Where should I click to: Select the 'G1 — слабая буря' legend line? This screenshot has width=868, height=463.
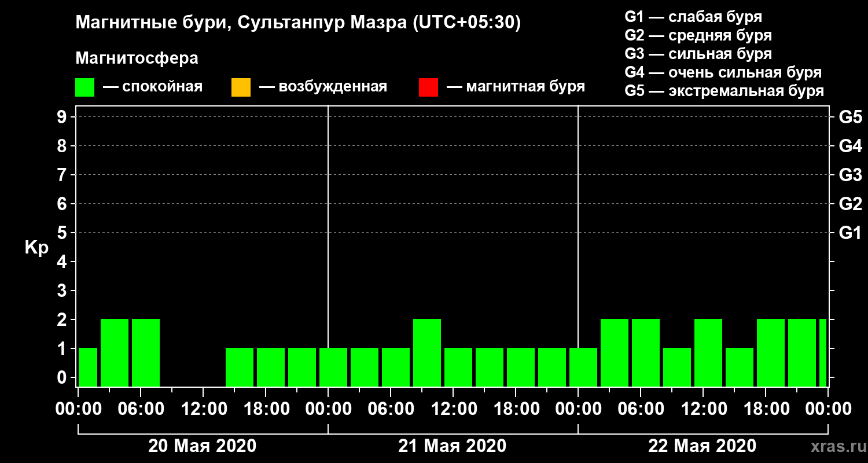pyautogui.click(x=693, y=16)
